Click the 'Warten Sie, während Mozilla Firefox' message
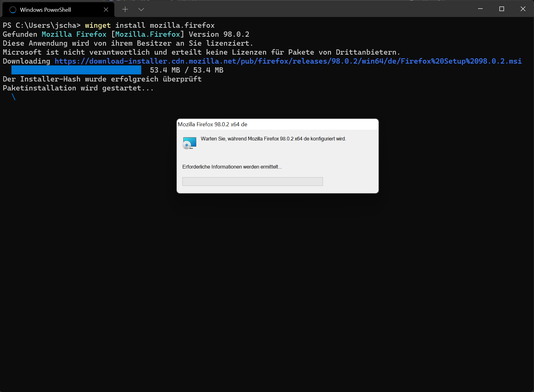This screenshot has width=534, height=392. point(273,139)
